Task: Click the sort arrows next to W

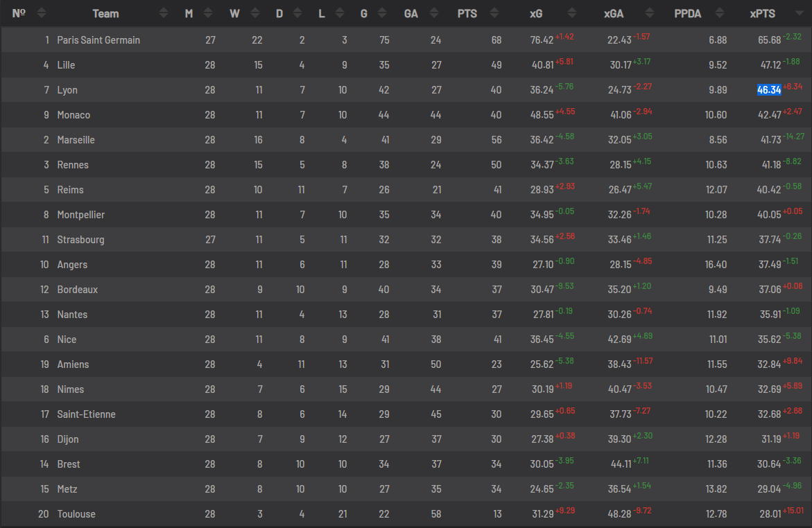Action: pyautogui.click(x=255, y=13)
